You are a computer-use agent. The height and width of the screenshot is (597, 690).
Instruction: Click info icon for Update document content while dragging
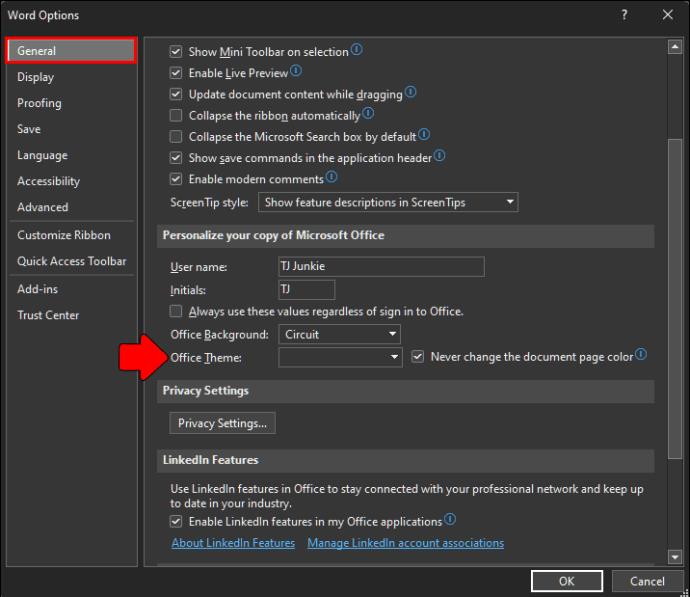pos(410,92)
